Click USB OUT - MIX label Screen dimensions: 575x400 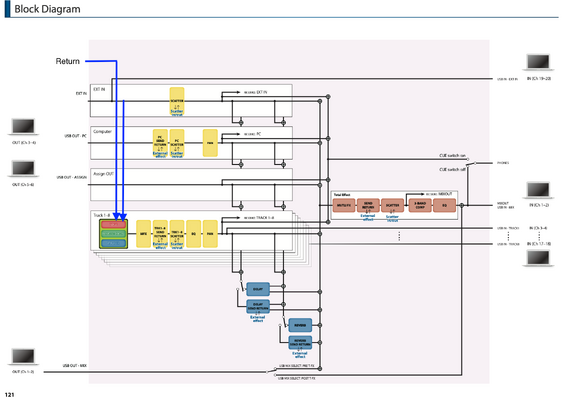pyautogui.click(x=74, y=366)
